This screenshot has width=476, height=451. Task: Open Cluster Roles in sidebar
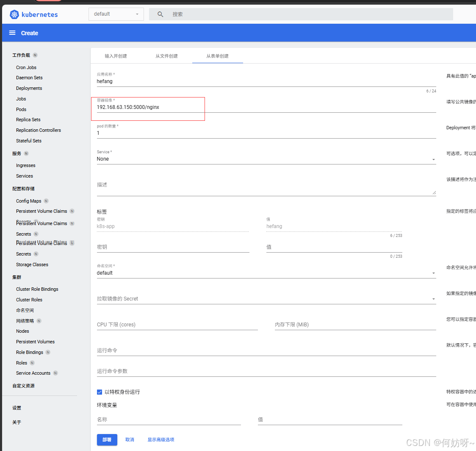29,300
